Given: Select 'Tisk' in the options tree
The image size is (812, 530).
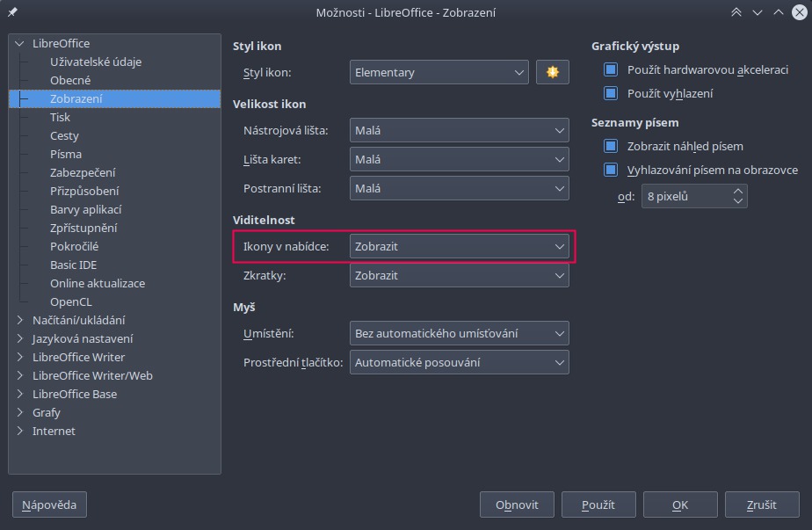Looking at the screenshot, I should (60, 117).
